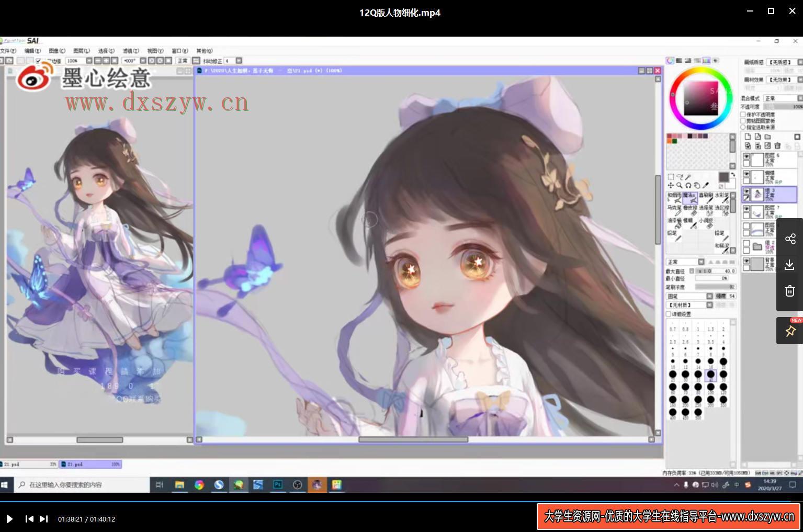Enable 详细设置 checkbox
The width and height of the screenshot is (803, 532).
pos(669,314)
